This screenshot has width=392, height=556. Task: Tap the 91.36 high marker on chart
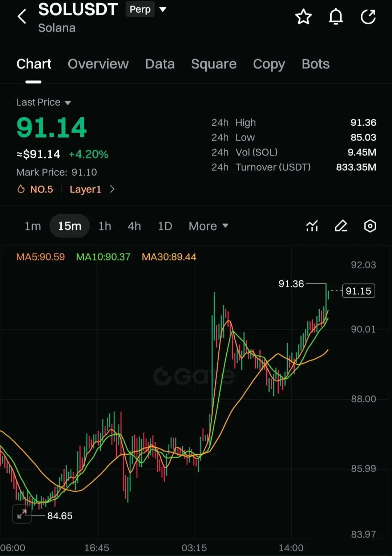coord(291,284)
